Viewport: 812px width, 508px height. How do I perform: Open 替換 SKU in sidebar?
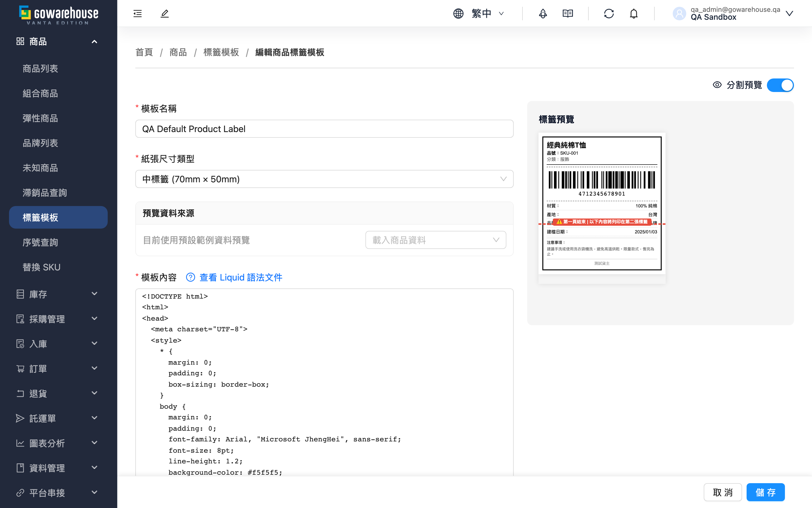click(x=58, y=267)
